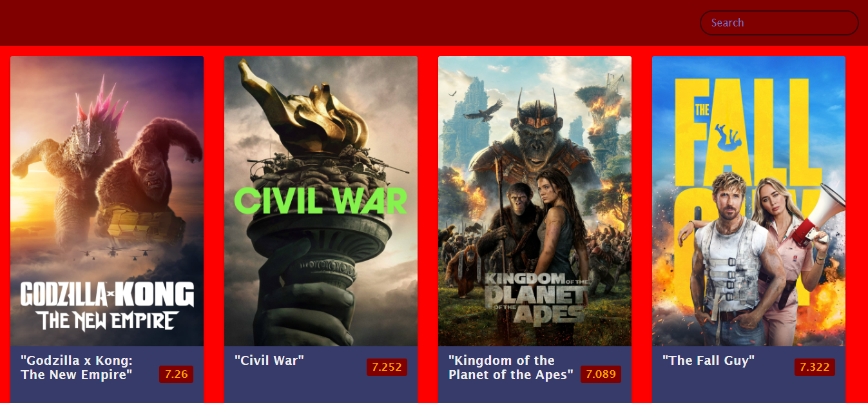This screenshot has height=403, width=868.
Task: Click the Search input field
Action: click(779, 23)
